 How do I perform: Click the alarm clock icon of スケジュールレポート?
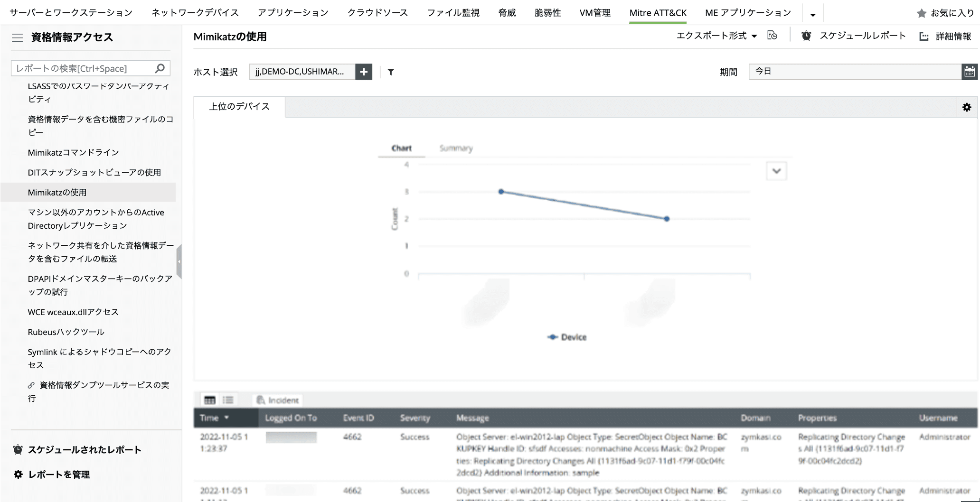806,36
